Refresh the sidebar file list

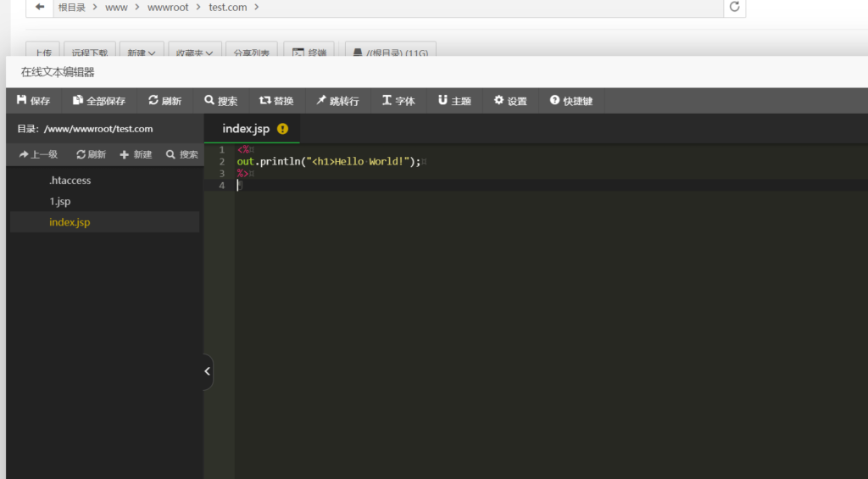(x=91, y=154)
